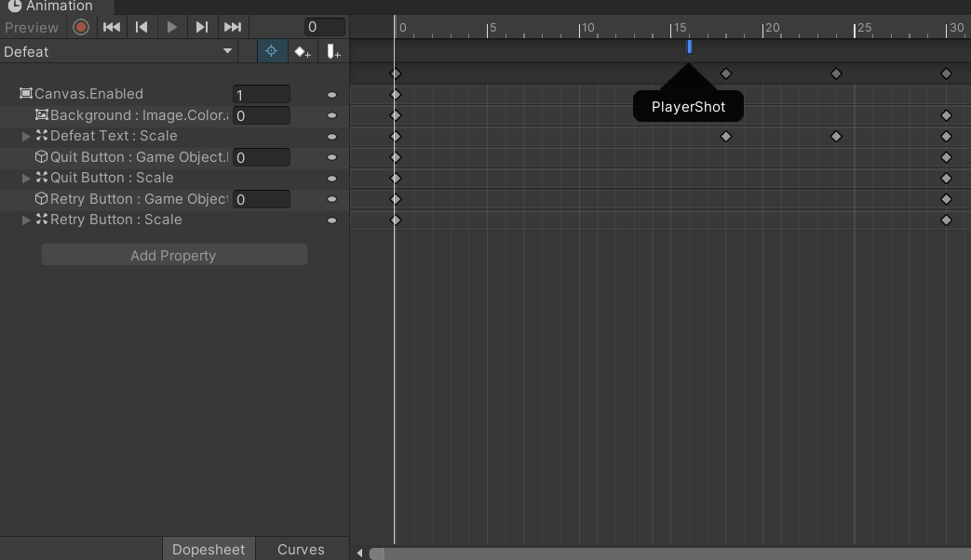
Task: Toggle the animation record button
Action: (x=80, y=27)
